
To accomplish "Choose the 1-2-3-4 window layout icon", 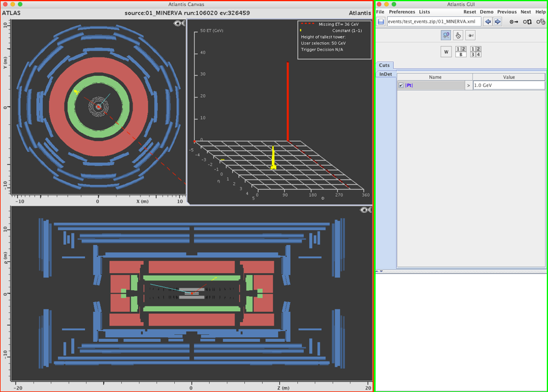I will tap(476, 52).
